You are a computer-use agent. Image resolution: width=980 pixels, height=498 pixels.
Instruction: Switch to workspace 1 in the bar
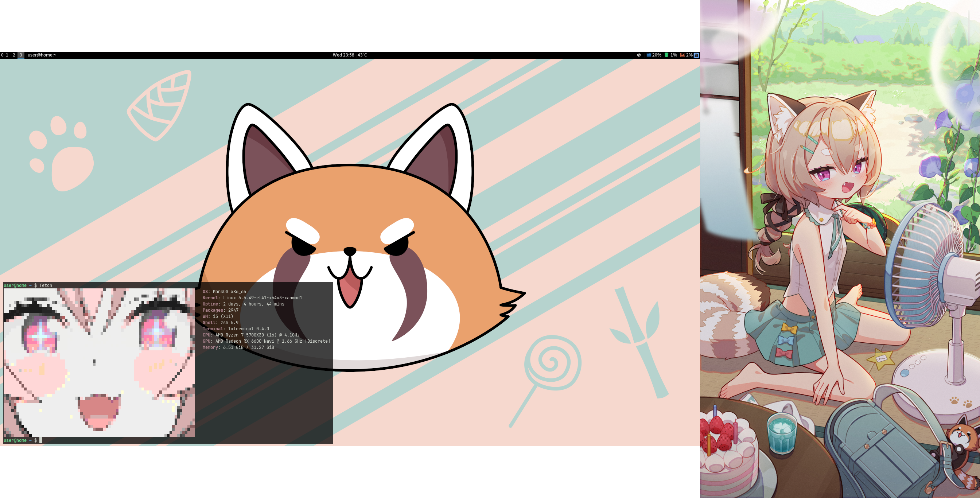coord(7,55)
